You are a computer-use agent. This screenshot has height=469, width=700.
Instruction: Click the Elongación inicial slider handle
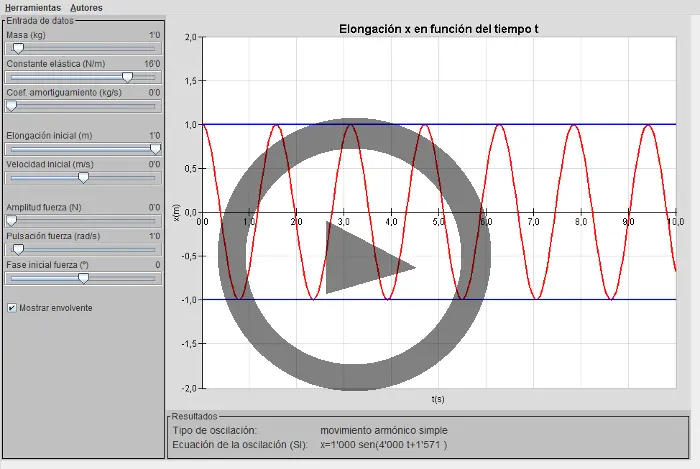tap(155, 148)
